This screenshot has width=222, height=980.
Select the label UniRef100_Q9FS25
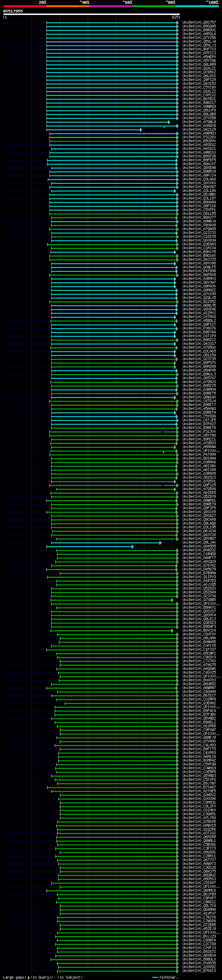pos(199,485)
